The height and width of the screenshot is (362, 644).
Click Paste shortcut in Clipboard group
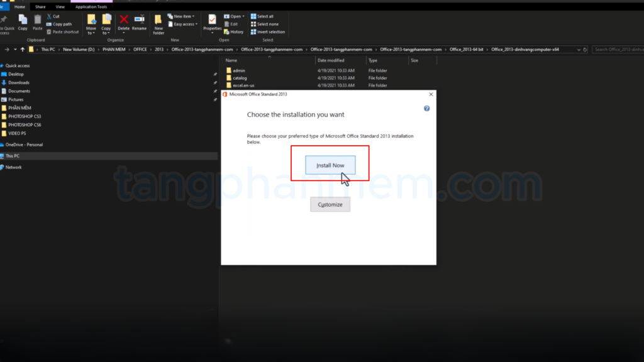tap(62, 31)
